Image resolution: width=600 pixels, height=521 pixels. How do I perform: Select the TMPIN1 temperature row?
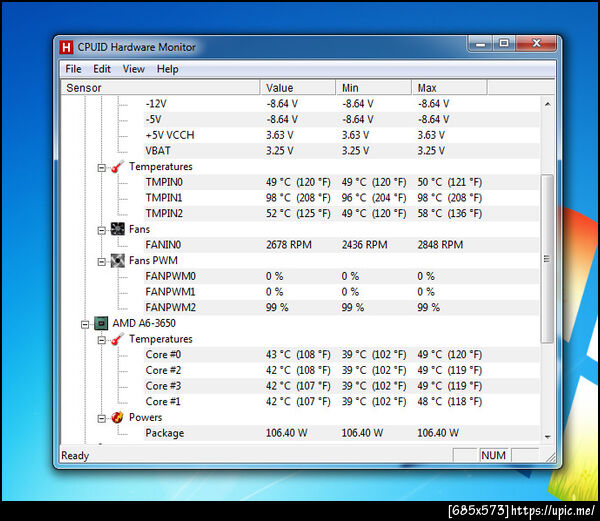(342, 198)
